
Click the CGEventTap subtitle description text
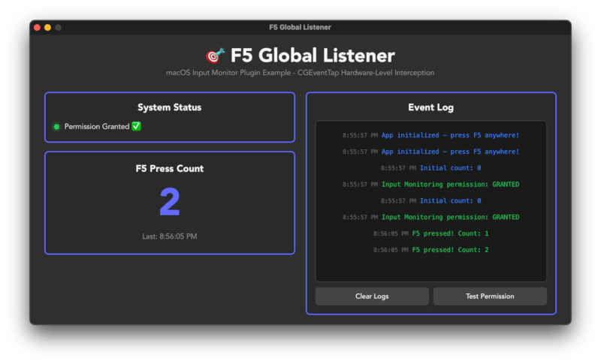point(300,73)
